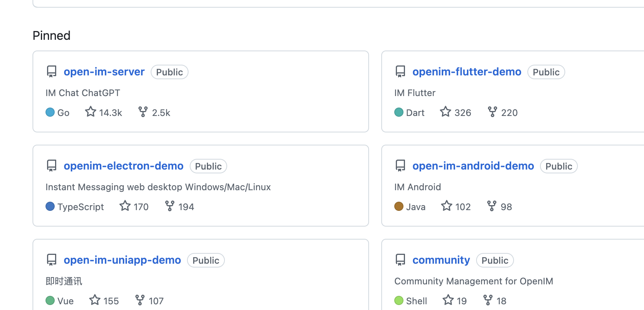Click the Shell language color dot
This screenshot has height=310, width=644.
399,300
